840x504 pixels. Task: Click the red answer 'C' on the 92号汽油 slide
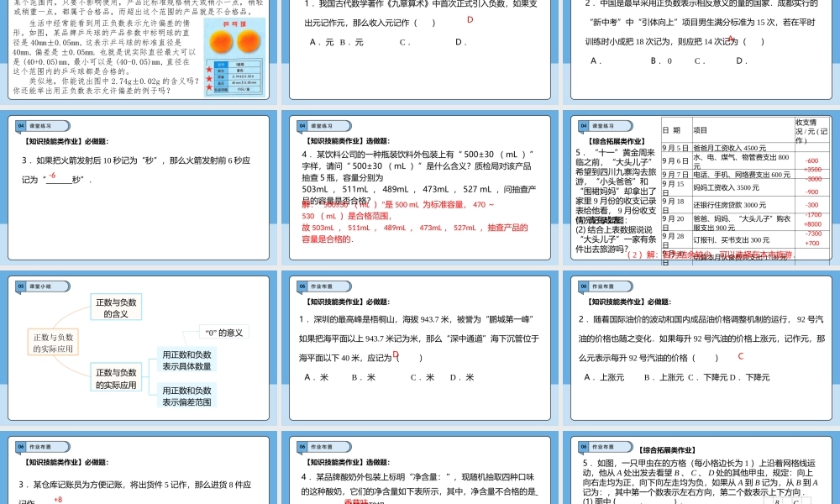pyautogui.click(x=740, y=356)
